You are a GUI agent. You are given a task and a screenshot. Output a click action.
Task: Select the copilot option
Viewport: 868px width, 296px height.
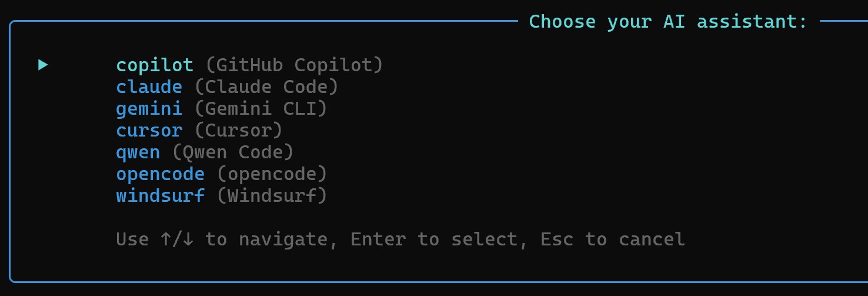(x=155, y=65)
